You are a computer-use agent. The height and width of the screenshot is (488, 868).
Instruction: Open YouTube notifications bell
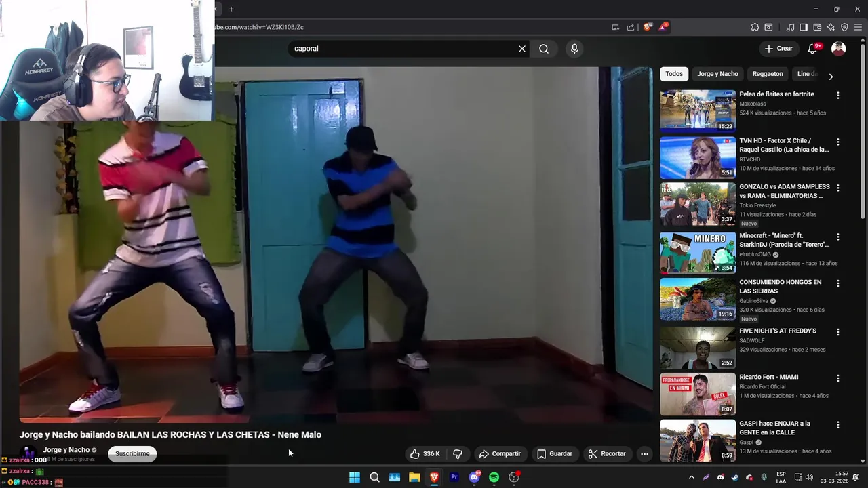tap(813, 49)
